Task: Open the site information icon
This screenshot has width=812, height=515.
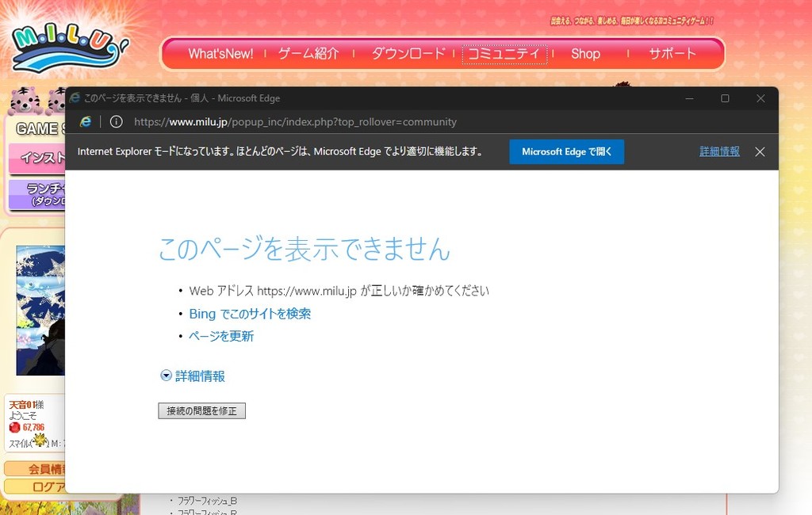Action: point(116,121)
